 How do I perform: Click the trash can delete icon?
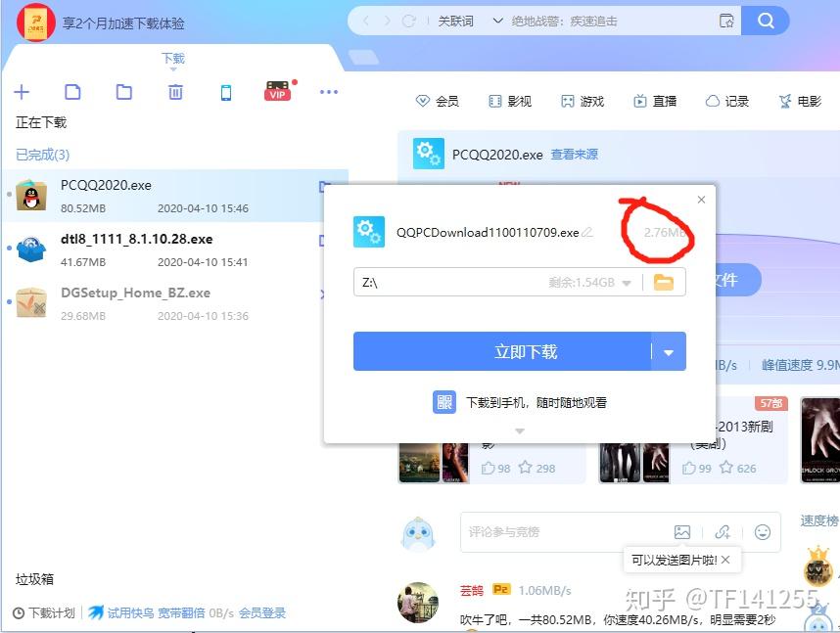(x=175, y=92)
